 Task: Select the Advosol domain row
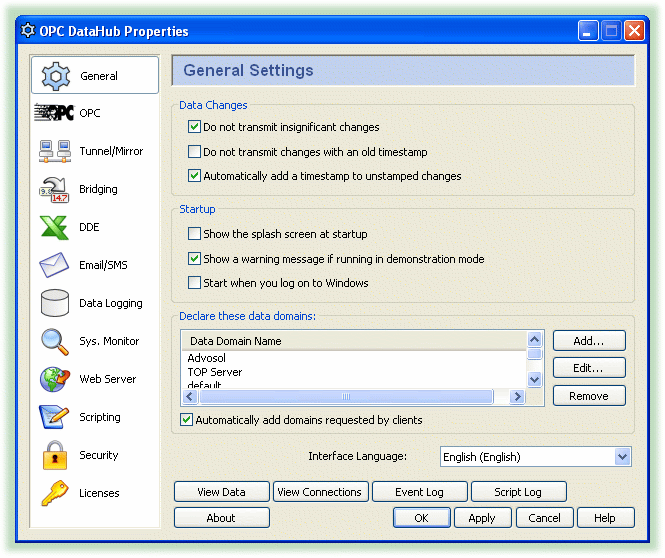click(x=354, y=358)
